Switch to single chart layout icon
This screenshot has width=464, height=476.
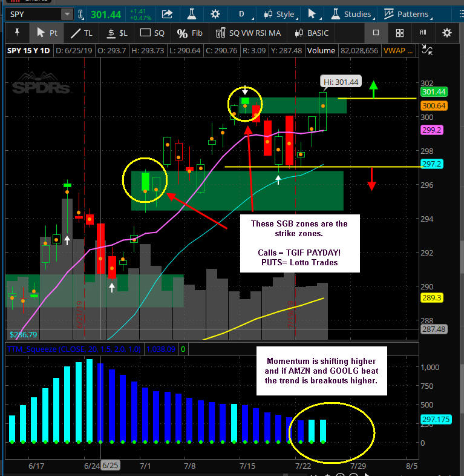coord(376,33)
